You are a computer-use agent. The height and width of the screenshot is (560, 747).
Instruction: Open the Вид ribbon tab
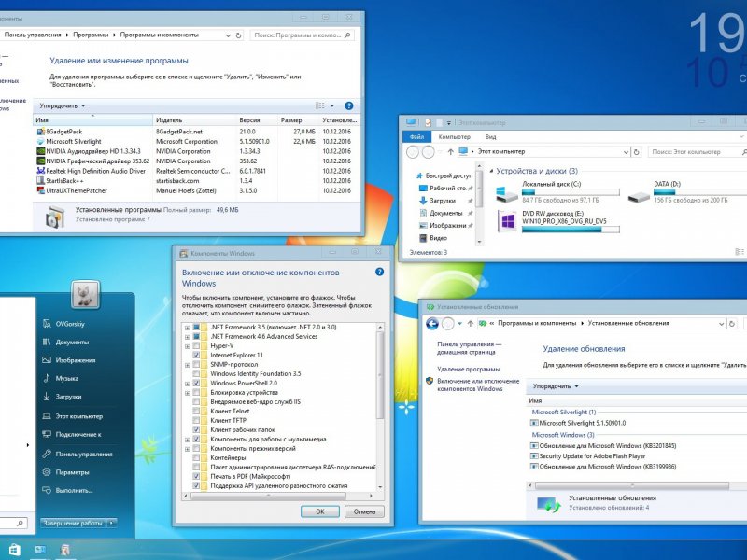click(490, 136)
